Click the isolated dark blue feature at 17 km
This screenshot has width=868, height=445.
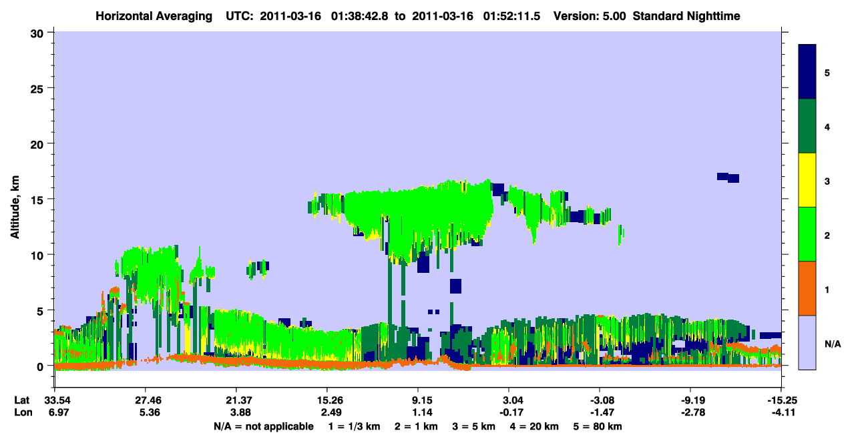pyautogui.click(x=728, y=177)
